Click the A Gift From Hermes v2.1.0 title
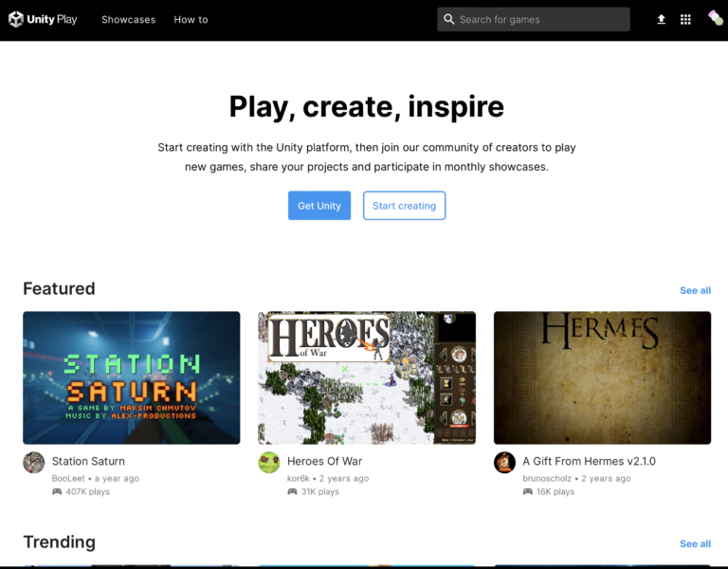 tap(589, 461)
